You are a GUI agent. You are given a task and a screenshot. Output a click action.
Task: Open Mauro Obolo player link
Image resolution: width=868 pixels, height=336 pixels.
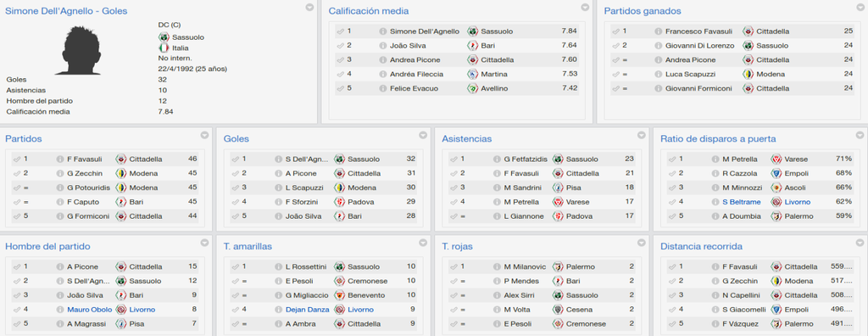[90, 310]
